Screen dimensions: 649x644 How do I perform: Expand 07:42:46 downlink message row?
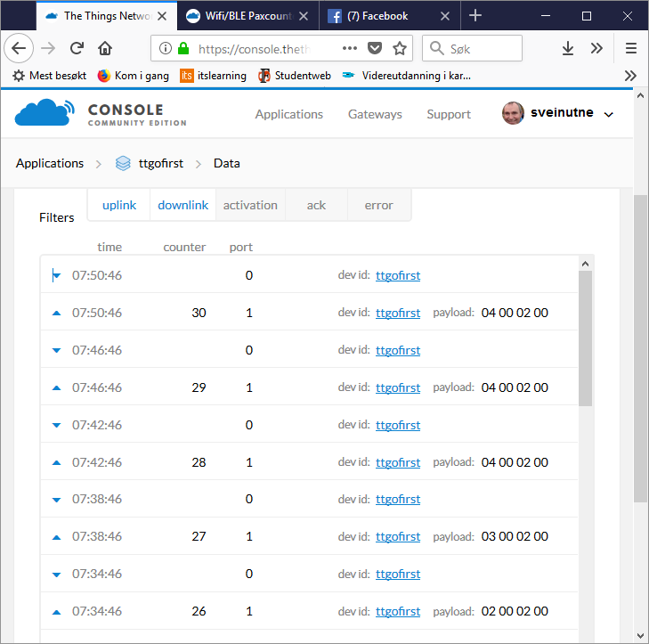(309, 425)
